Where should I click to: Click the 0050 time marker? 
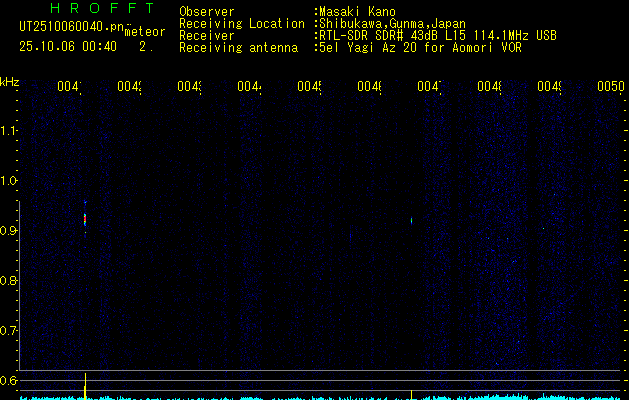point(611,86)
